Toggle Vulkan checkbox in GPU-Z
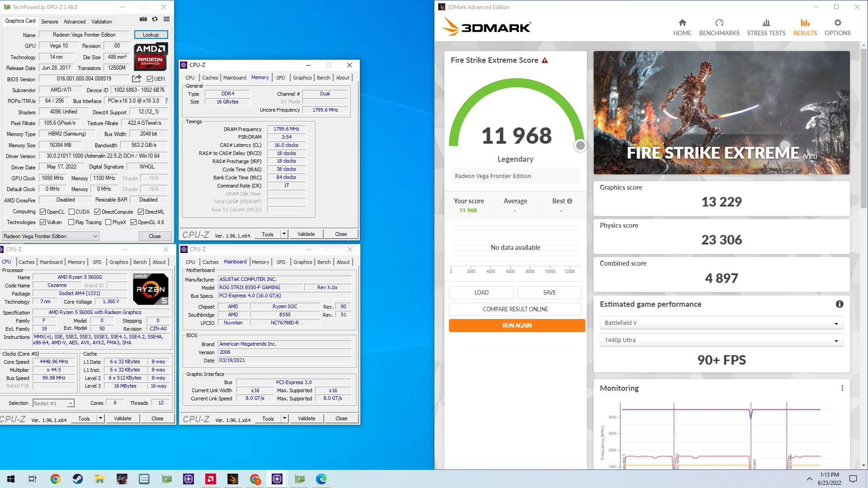 [x=42, y=222]
